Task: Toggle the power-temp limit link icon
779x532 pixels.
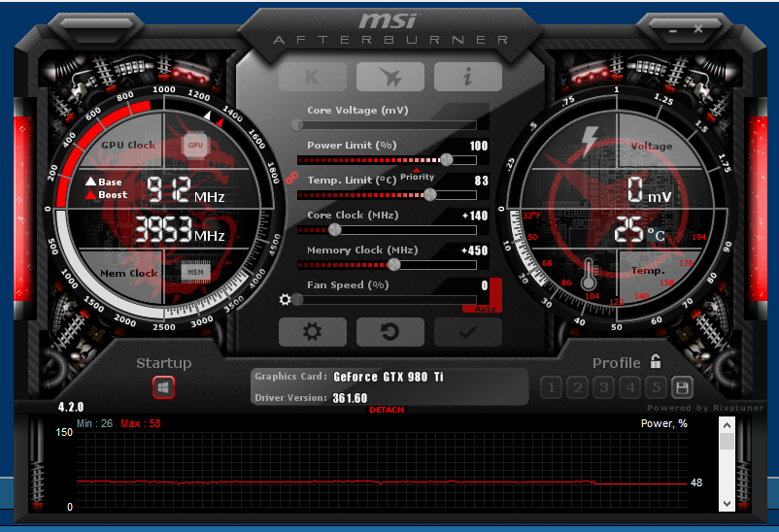Action: [291, 178]
